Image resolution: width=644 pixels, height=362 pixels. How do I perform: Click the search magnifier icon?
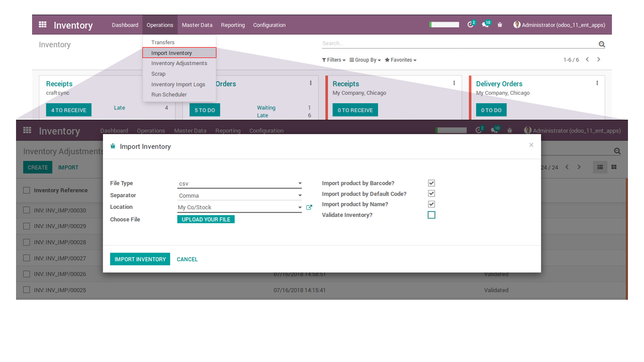click(x=602, y=44)
